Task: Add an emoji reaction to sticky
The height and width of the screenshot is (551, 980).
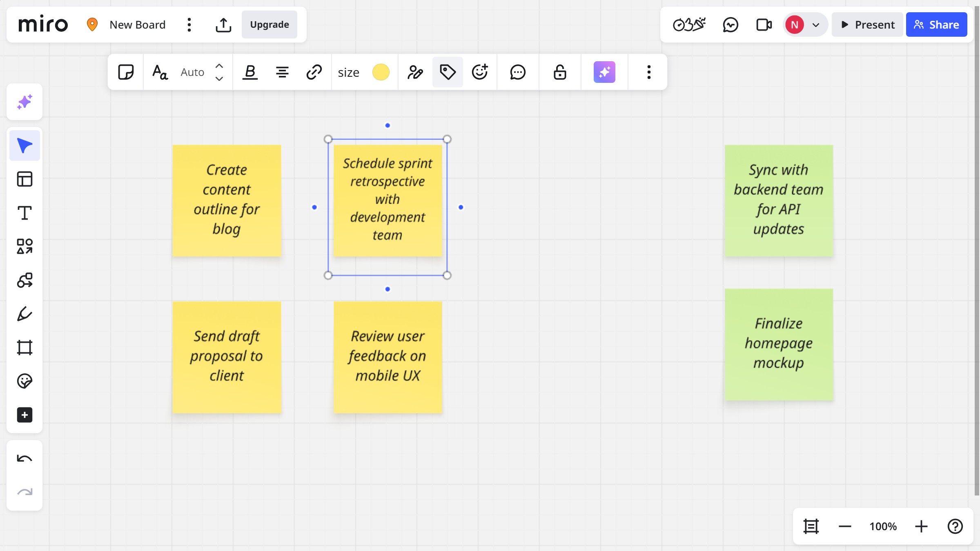Action: [480, 72]
